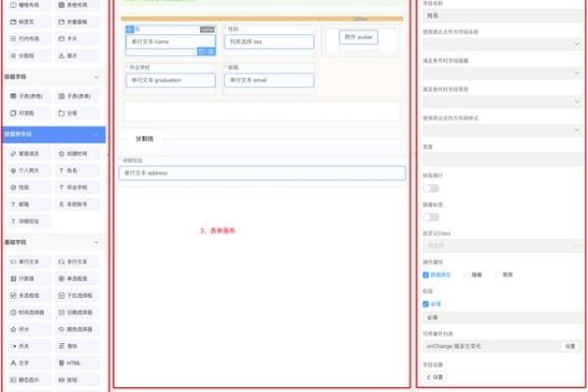Choose the 计数器 counter field
The height and width of the screenshot is (392, 588).
pyautogui.click(x=28, y=278)
